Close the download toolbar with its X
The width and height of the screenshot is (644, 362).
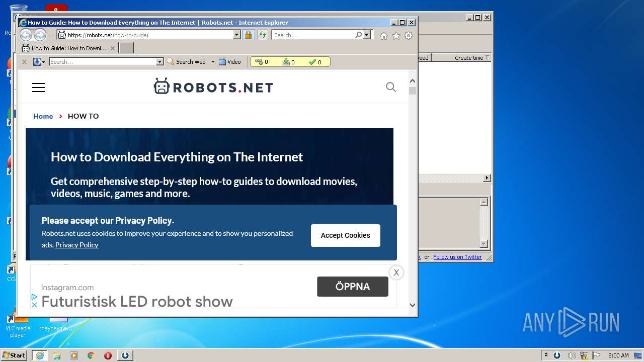point(24,62)
